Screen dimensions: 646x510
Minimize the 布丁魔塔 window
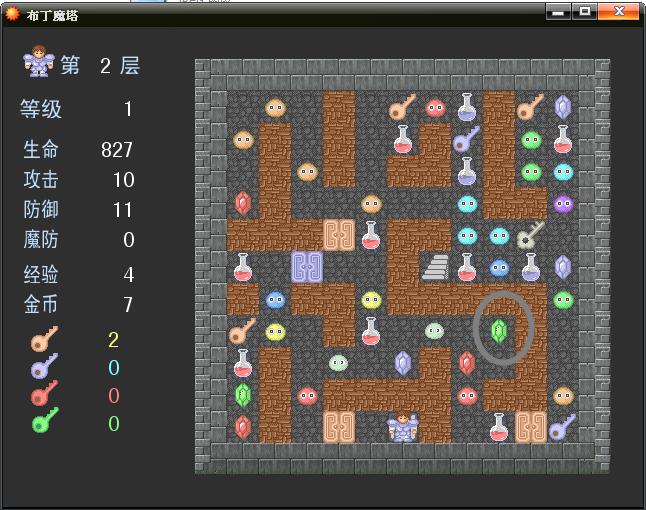point(558,12)
